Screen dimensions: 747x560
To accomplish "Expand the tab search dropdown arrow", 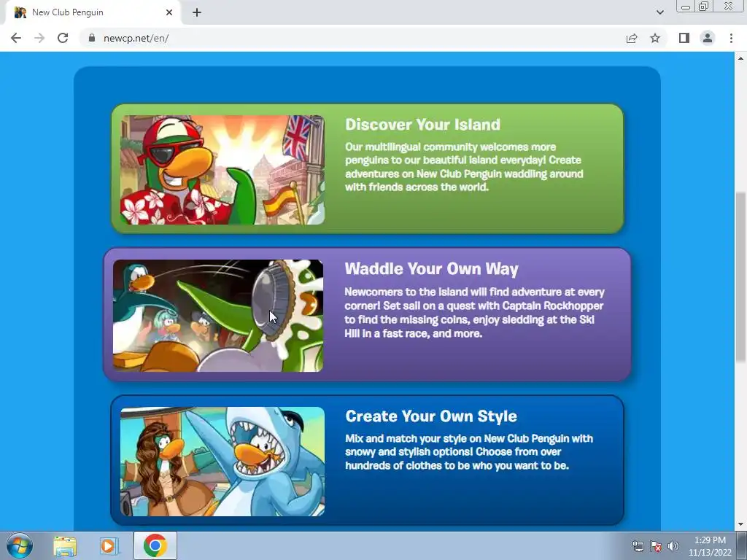I will click(x=659, y=12).
